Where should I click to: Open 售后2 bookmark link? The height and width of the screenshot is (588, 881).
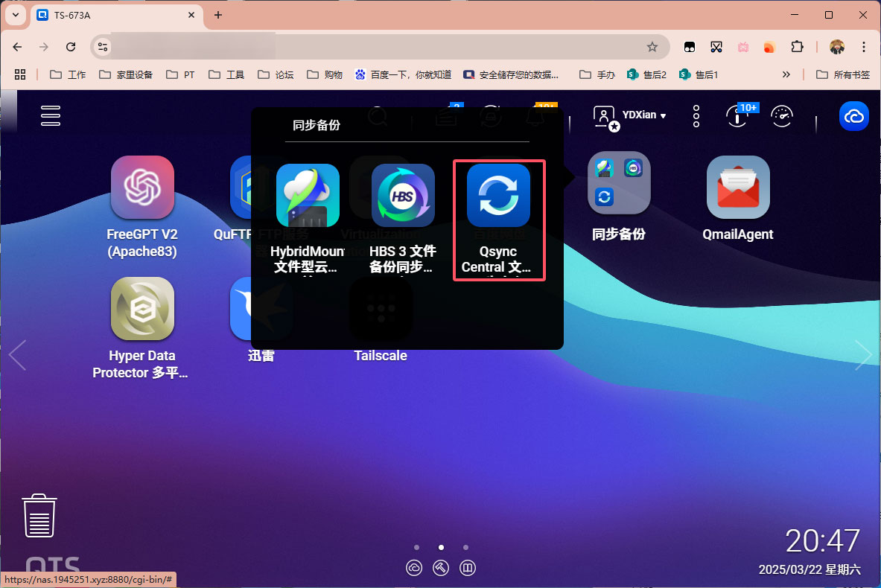[646, 74]
